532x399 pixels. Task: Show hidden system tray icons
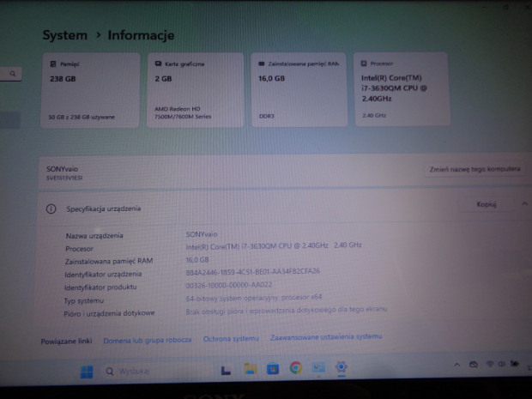tap(457, 365)
